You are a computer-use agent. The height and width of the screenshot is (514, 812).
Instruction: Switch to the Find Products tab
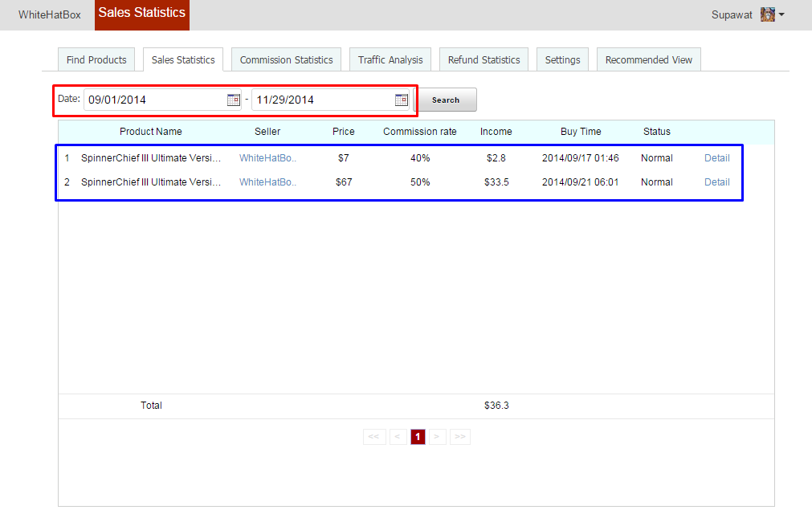[96, 59]
